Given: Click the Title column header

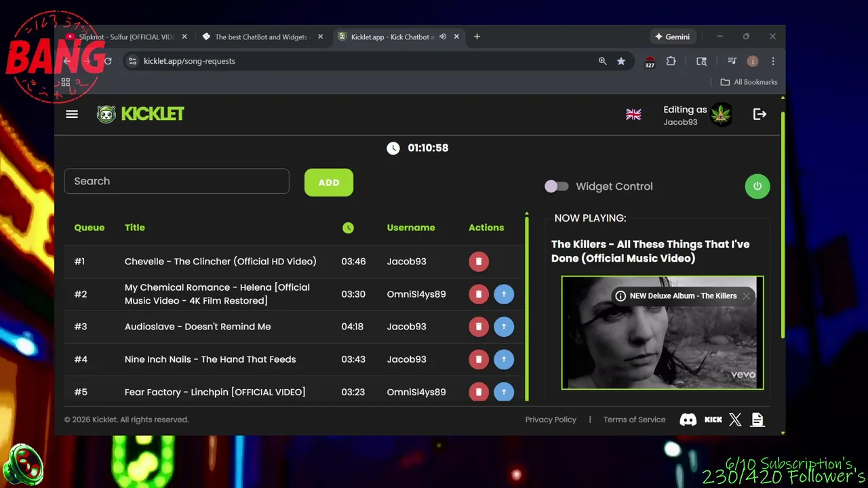Looking at the screenshot, I should coord(135,228).
